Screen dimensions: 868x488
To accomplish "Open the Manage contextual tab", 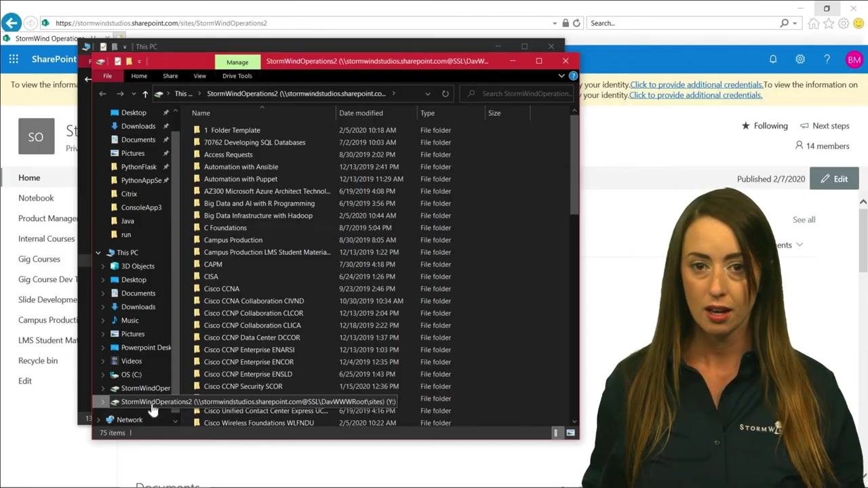I will pos(237,62).
